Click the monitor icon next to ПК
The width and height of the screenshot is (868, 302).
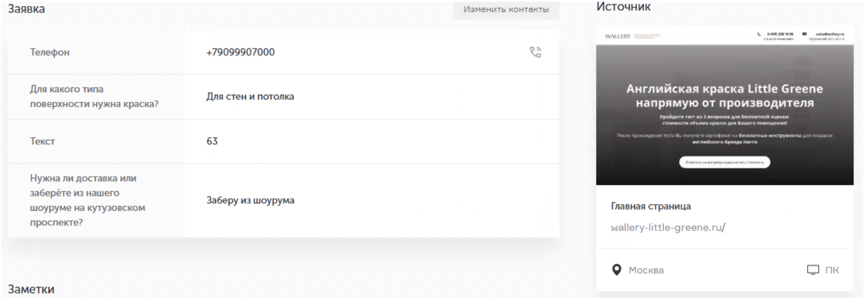click(x=812, y=270)
